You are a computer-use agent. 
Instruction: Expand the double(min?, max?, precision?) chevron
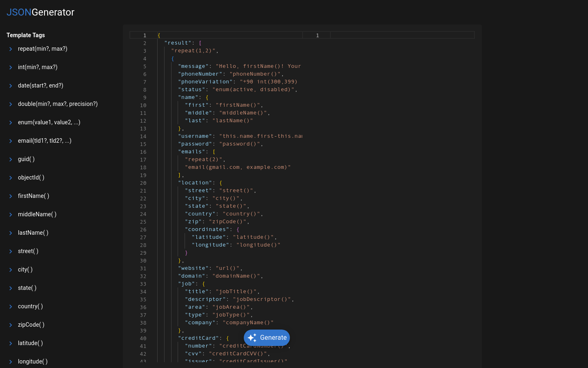[11, 104]
